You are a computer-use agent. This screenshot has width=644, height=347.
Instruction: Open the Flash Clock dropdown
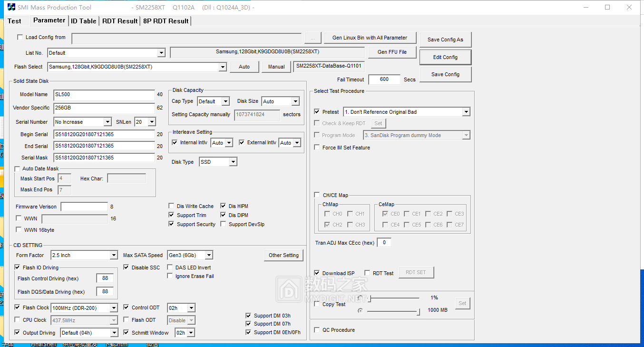tap(113, 308)
